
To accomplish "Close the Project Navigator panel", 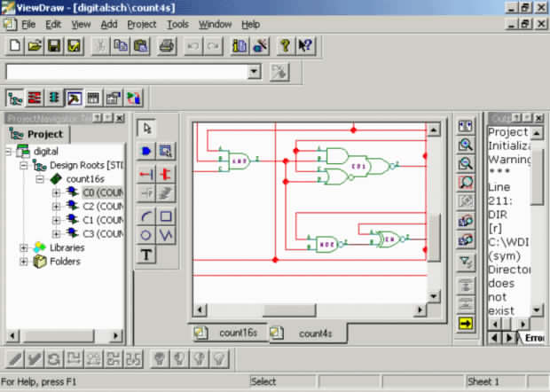I will [x=120, y=118].
